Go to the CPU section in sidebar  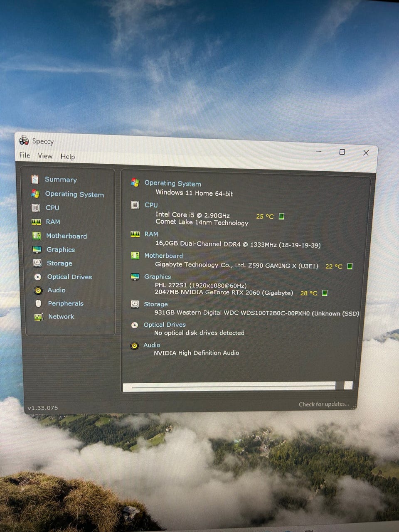click(52, 208)
